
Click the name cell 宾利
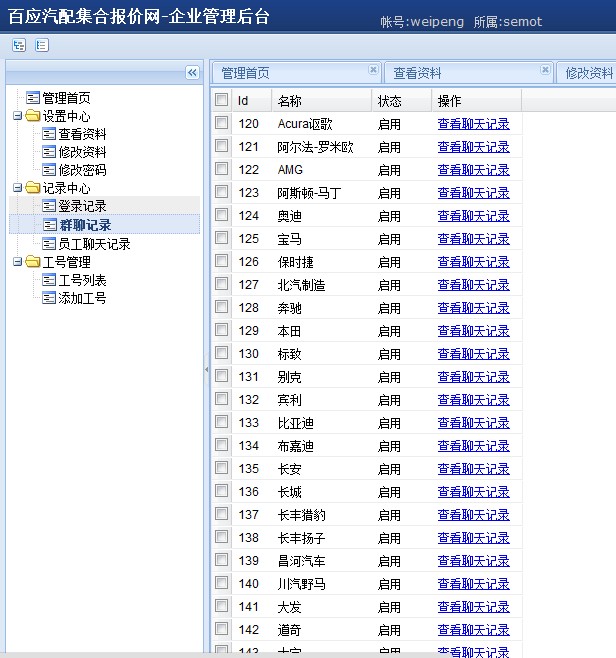click(289, 400)
